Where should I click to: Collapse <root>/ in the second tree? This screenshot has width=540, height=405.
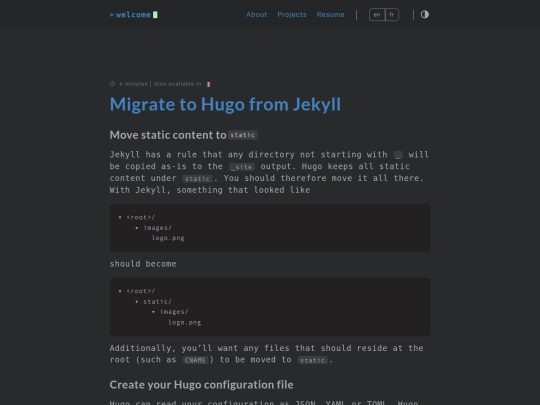[120, 291]
